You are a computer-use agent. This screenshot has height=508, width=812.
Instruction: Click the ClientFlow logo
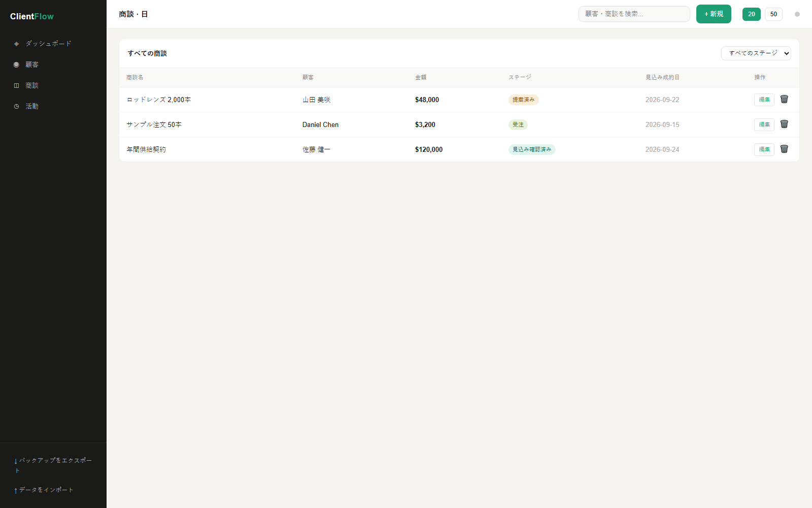coord(32,16)
